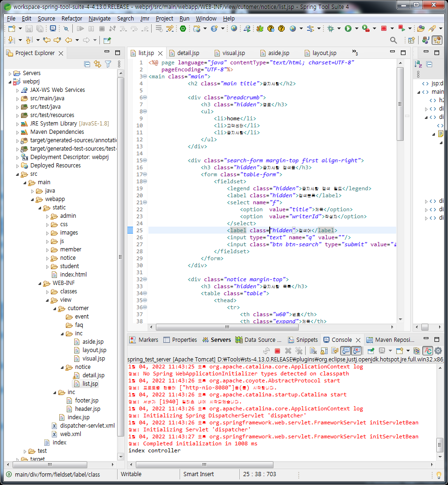Maximize the editor area
448x485 pixels.
tap(403, 53)
